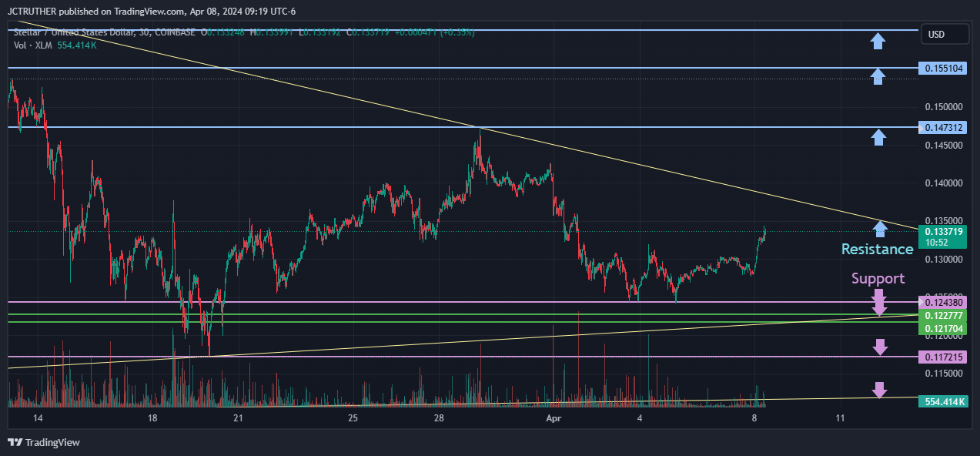980x456 pixels.
Task: Click the Support text annotation
Action: coord(878,278)
